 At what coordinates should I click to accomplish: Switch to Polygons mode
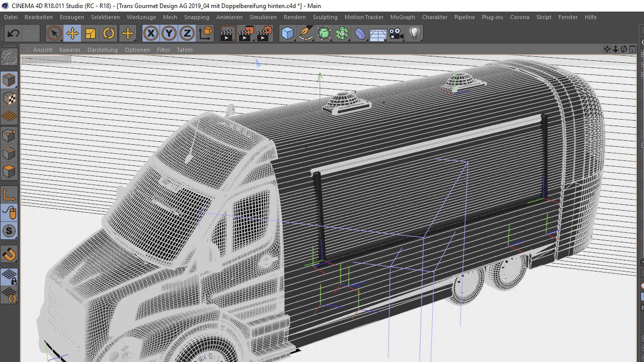(9, 171)
